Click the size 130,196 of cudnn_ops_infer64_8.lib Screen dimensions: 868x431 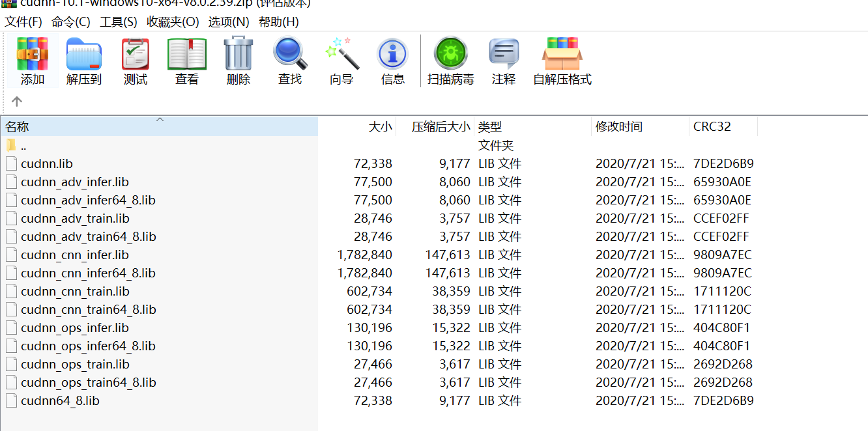tap(369, 346)
